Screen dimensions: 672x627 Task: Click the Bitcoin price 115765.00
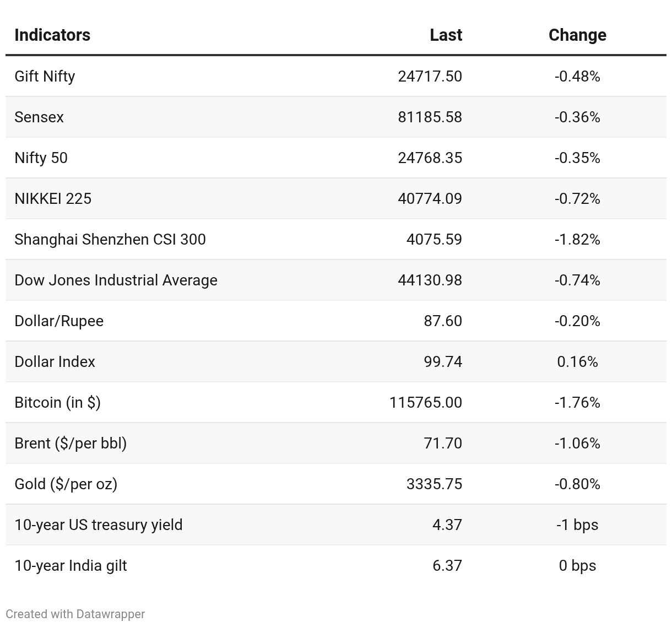coord(425,402)
